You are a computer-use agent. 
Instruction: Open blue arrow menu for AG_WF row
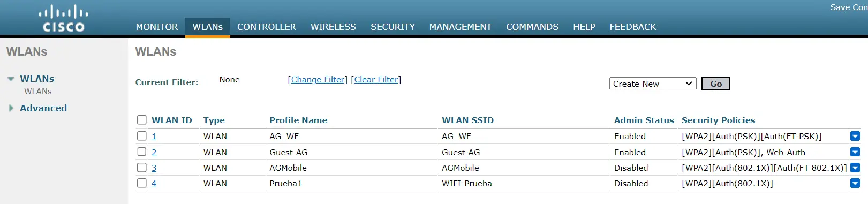[x=855, y=137]
